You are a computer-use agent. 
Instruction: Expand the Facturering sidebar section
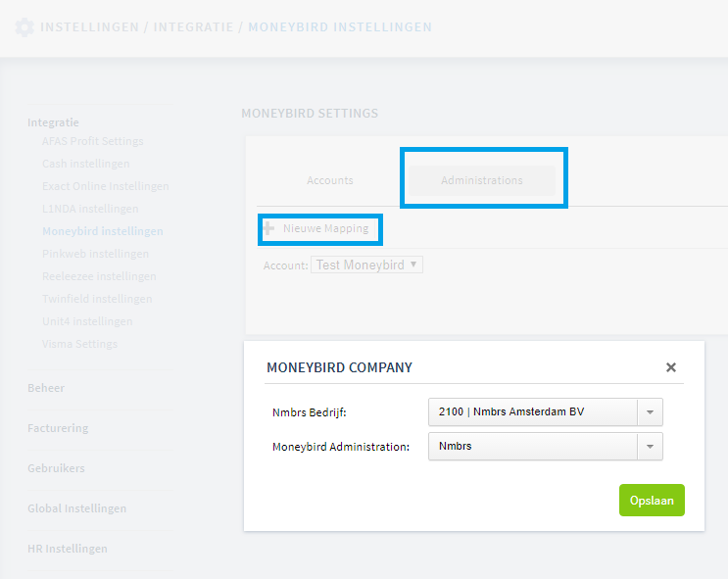click(x=58, y=428)
